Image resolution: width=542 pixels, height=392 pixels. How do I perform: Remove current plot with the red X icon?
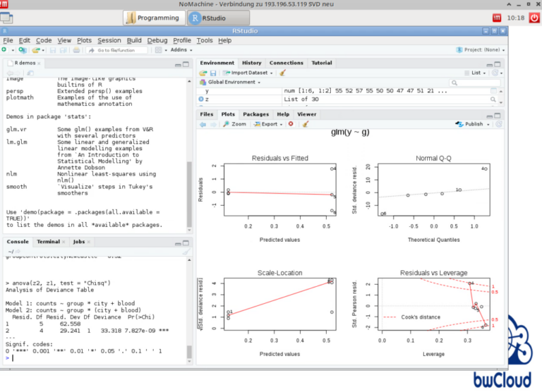291,124
